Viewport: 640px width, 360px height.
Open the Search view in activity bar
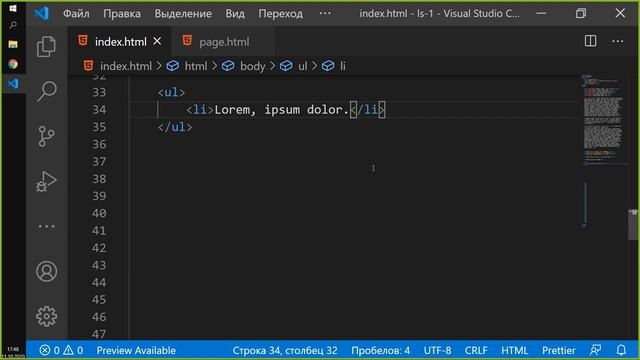point(47,91)
